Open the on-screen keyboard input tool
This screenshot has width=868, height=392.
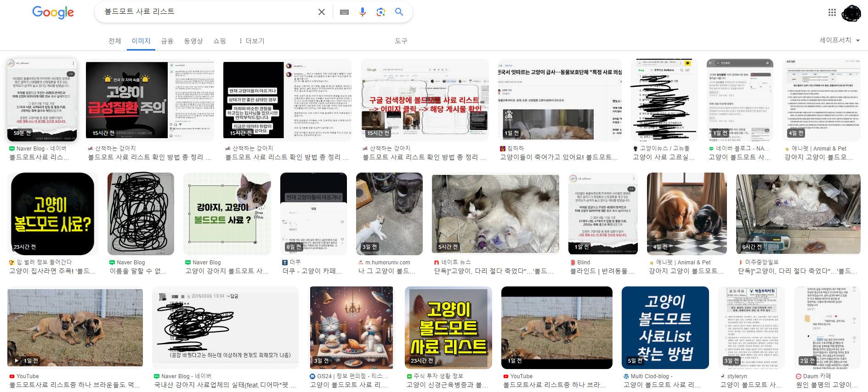pos(344,12)
